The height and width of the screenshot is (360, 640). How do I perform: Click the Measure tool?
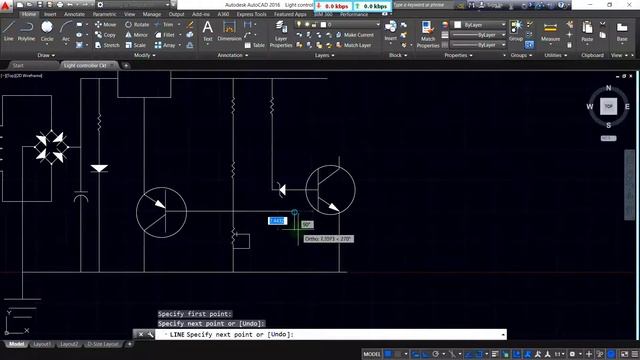pos(550,31)
